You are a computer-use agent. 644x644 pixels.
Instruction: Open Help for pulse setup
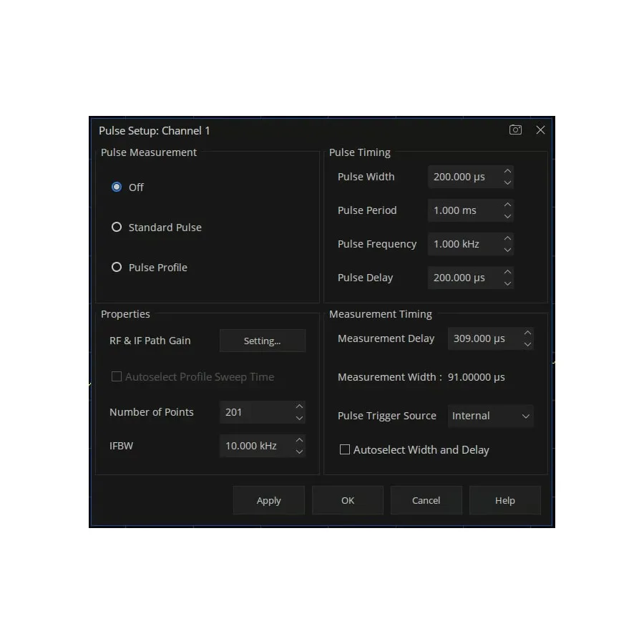(504, 500)
